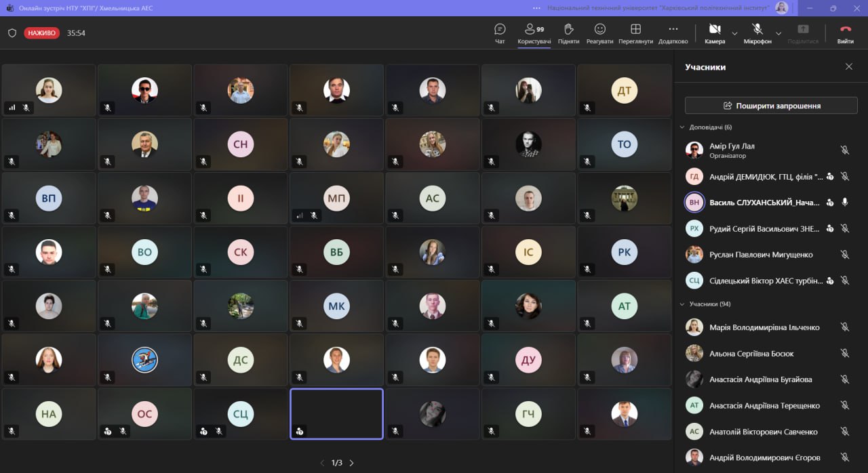Open the microphone options dropdown arrow
Viewport: 868px width, 473px height.
[x=778, y=33]
